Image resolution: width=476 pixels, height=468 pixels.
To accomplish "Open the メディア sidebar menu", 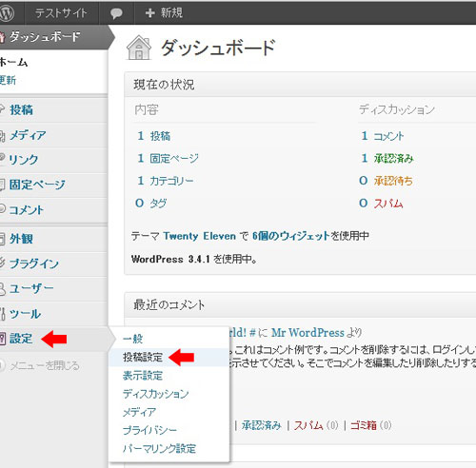I will pos(28,135).
